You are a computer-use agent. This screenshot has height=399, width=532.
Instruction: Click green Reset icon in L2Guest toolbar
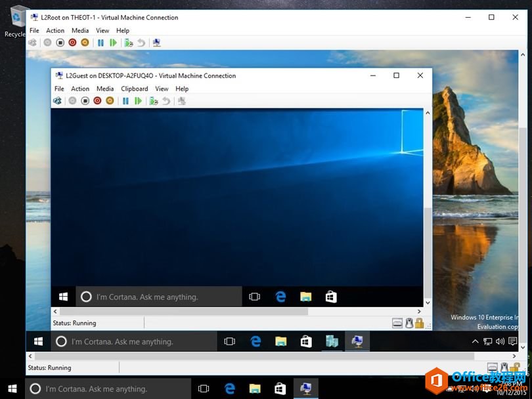pyautogui.click(x=138, y=100)
